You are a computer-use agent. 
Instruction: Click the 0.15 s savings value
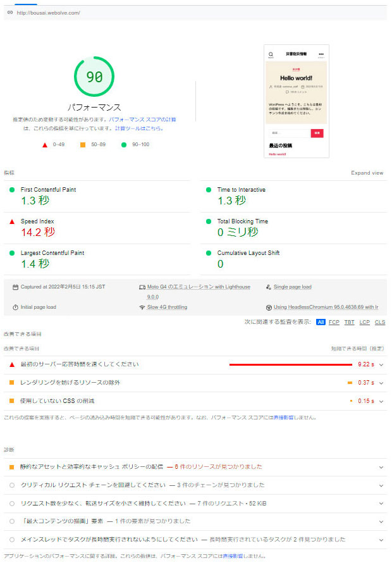coord(366,401)
